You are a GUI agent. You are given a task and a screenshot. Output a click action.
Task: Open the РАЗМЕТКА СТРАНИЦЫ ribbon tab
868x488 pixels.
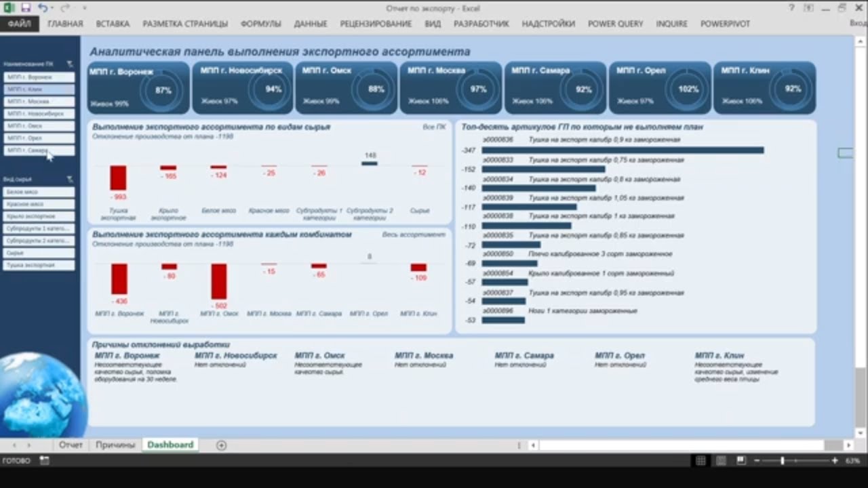[x=185, y=24]
